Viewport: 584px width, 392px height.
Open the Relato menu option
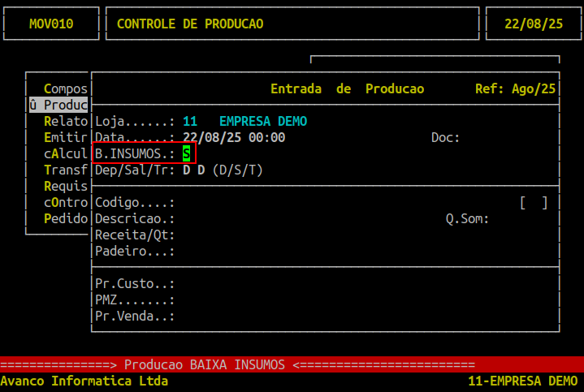click(x=65, y=121)
